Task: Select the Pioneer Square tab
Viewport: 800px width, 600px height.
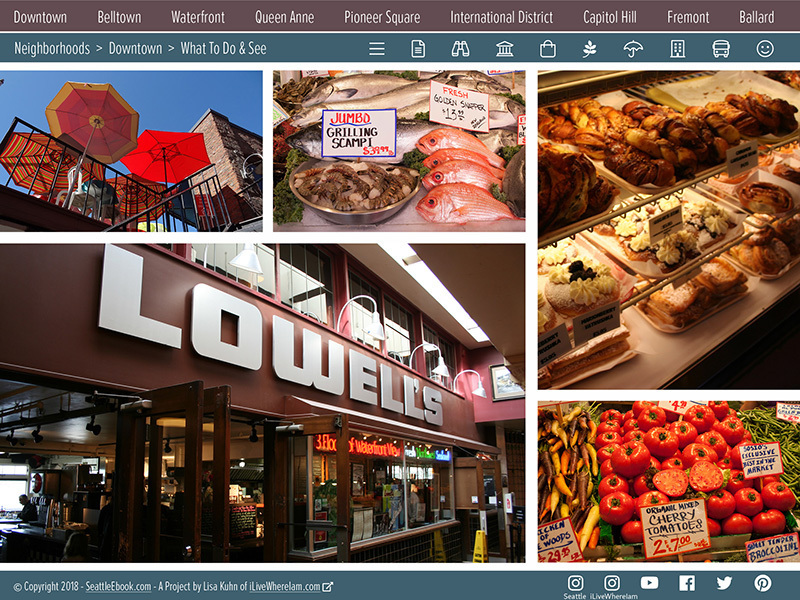Action: pos(382,17)
